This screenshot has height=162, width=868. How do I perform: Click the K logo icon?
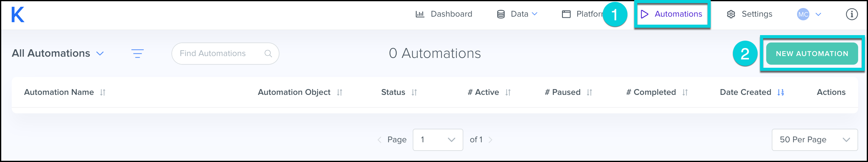18,15
